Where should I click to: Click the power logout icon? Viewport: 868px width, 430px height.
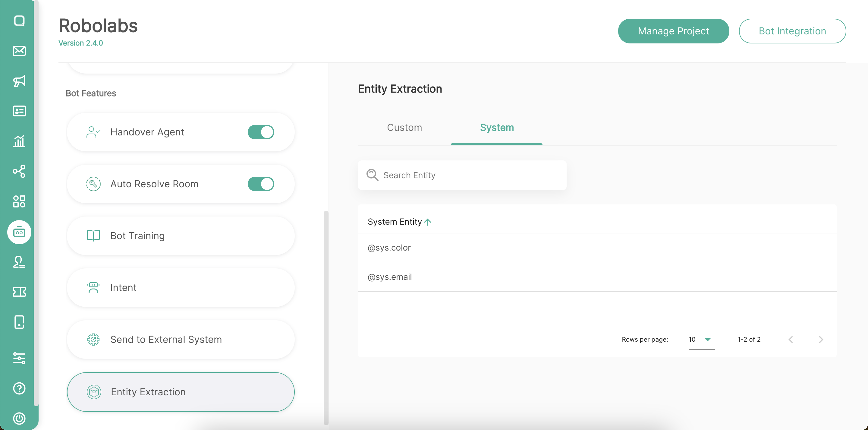click(x=19, y=418)
